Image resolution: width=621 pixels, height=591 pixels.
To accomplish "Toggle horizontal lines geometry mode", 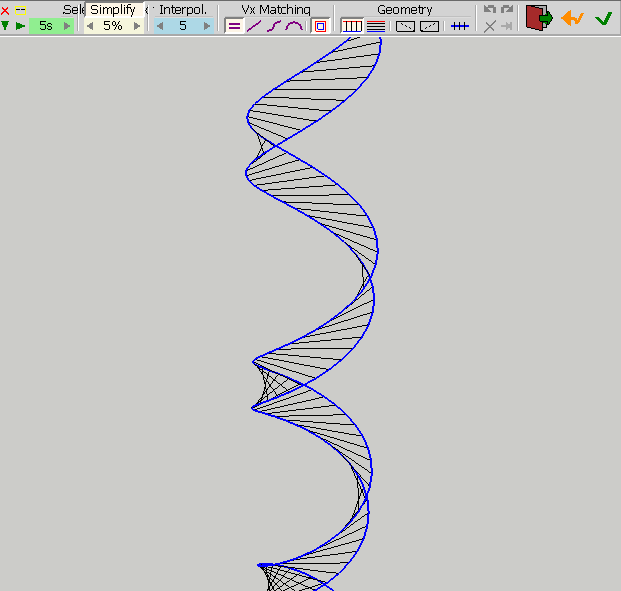I will point(375,26).
